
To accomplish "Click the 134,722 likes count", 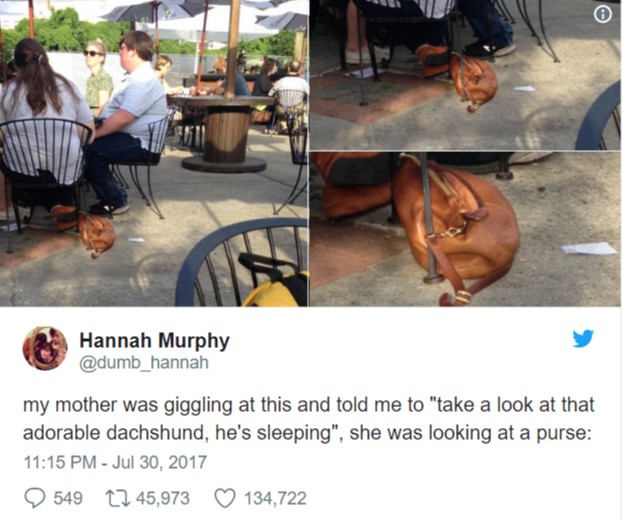I will coord(275,497).
